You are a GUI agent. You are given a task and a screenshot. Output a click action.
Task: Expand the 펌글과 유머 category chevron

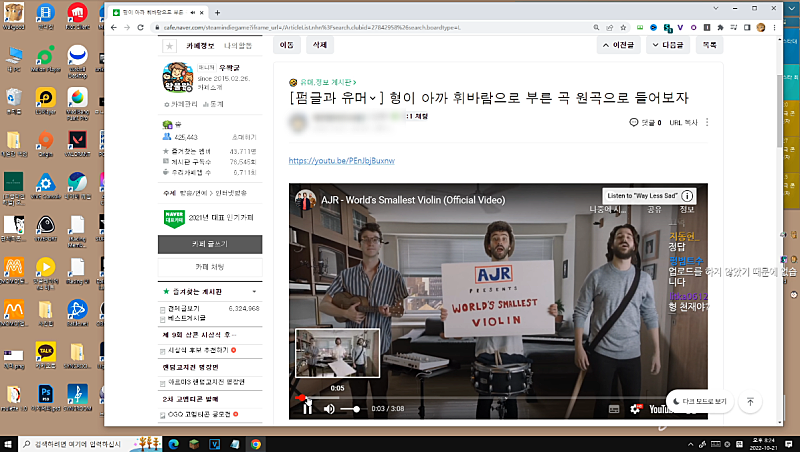373,98
